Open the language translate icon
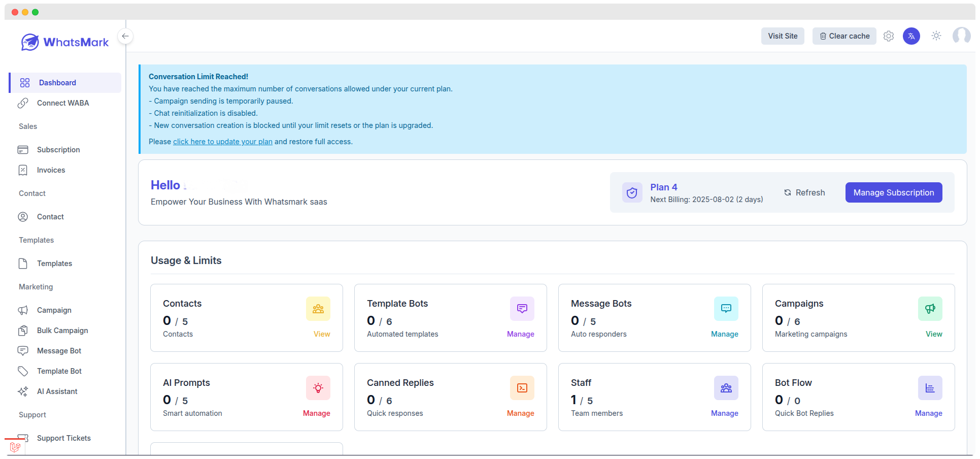980x459 pixels. pyautogui.click(x=911, y=36)
